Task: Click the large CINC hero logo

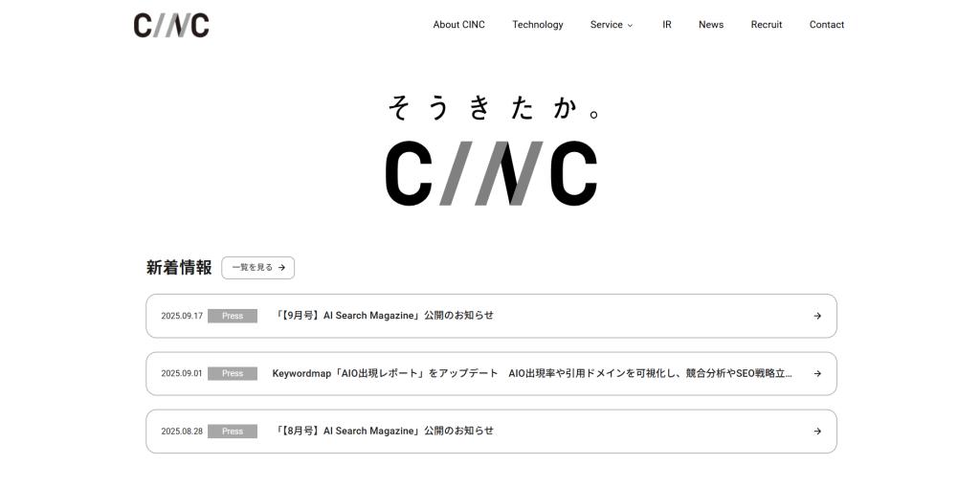Action: pyautogui.click(x=491, y=173)
